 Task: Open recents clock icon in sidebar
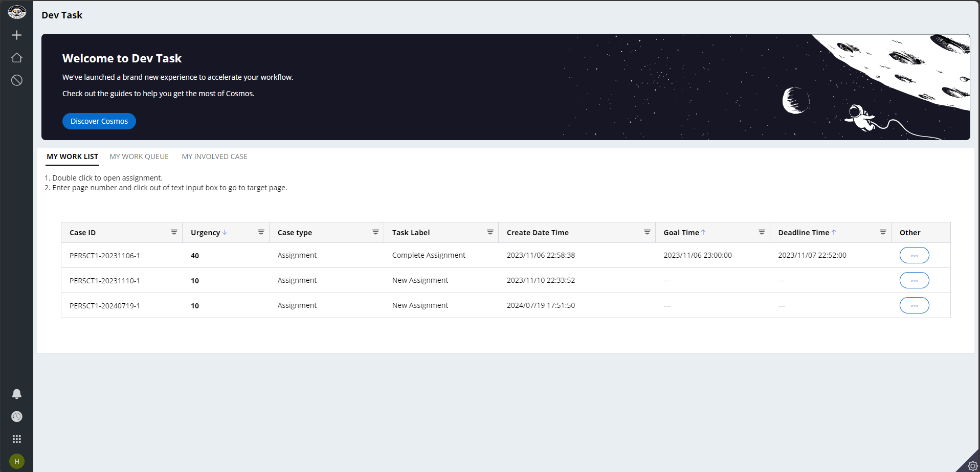tap(17, 417)
